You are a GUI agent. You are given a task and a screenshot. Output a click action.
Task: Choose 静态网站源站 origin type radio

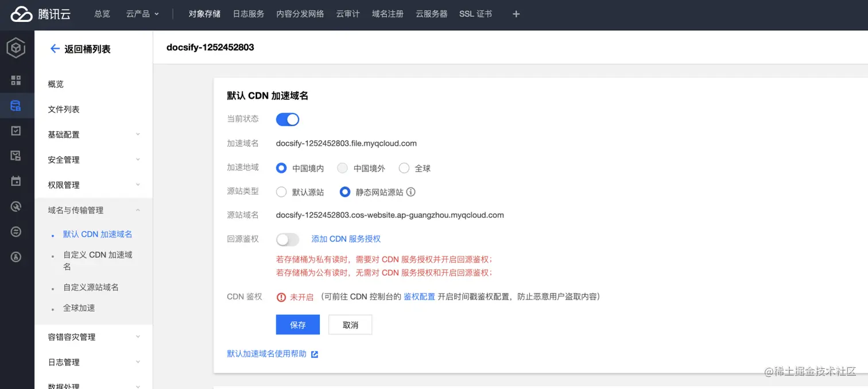point(345,192)
